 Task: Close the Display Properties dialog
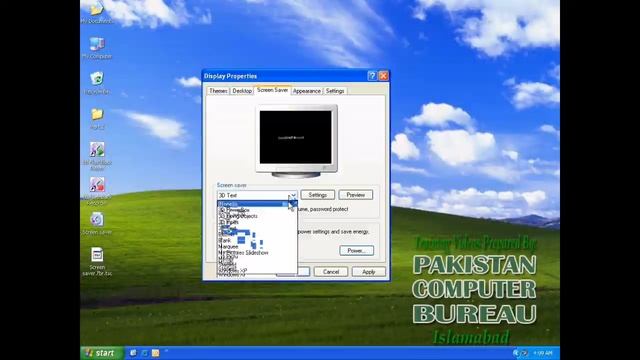(x=383, y=76)
